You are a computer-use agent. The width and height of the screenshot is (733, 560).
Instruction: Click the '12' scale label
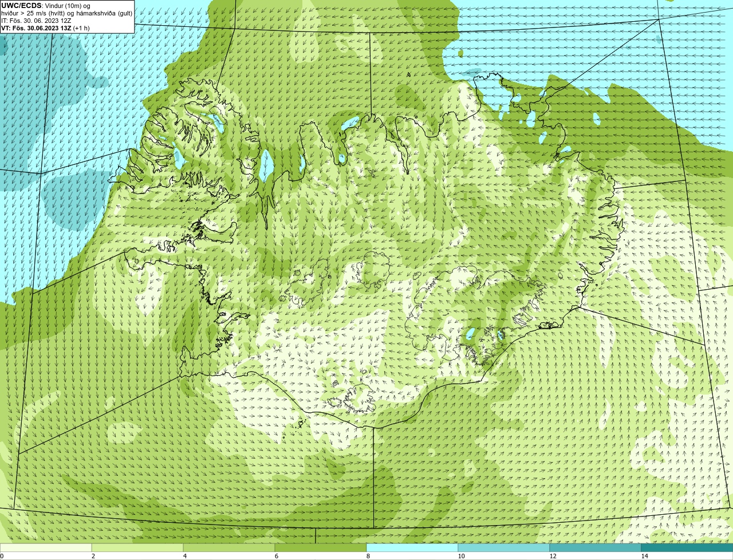[x=553, y=556]
